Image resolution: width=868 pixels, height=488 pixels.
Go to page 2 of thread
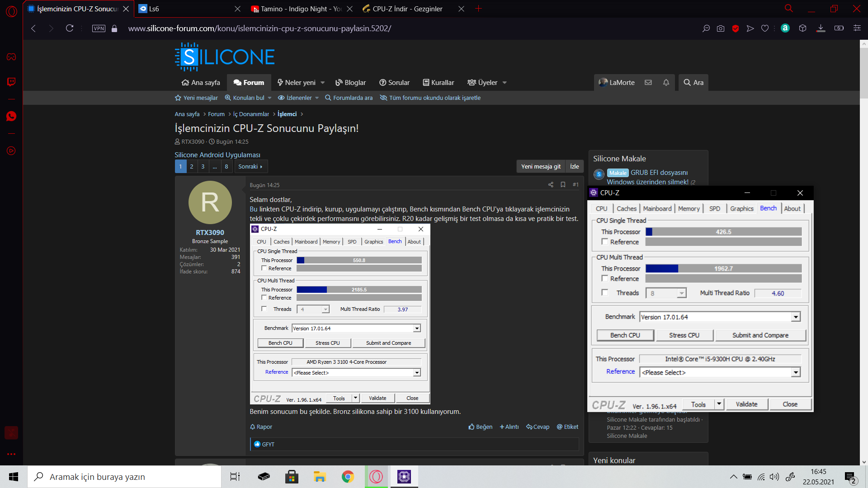tap(192, 167)
